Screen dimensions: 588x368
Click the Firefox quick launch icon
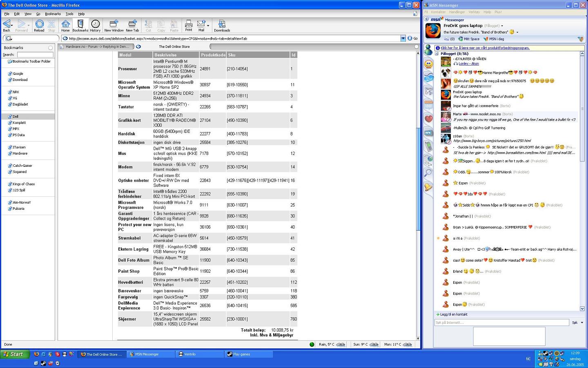tap(36, 354)
